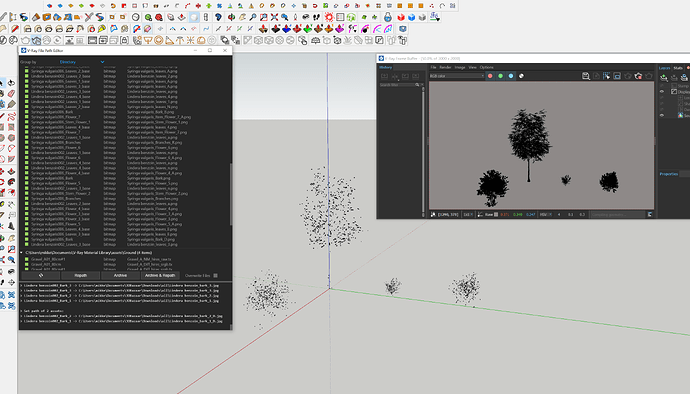Toggle visibility eye of Display Correction layer
Image resolution: width=690 pixels, height=394 pixels.
[662, 92]
